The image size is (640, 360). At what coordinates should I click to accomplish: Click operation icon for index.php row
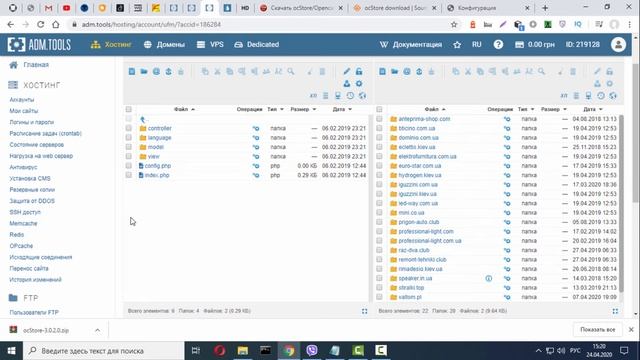(x=256, y=175)
